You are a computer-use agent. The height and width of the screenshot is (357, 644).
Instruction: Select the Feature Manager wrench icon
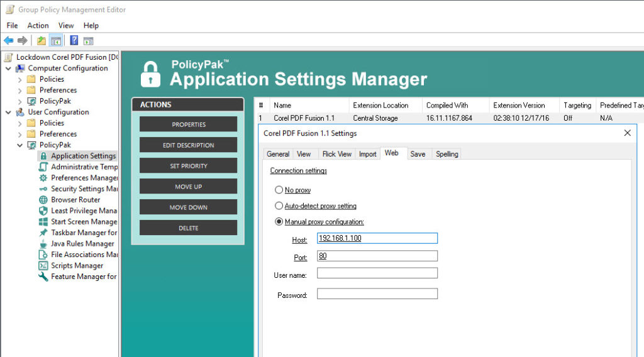(43, 277)
